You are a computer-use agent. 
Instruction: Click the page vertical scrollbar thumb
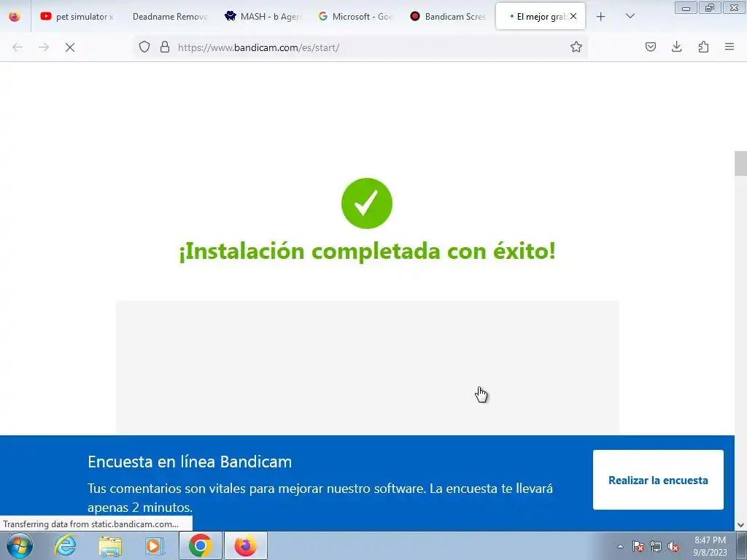click(740, 163)
